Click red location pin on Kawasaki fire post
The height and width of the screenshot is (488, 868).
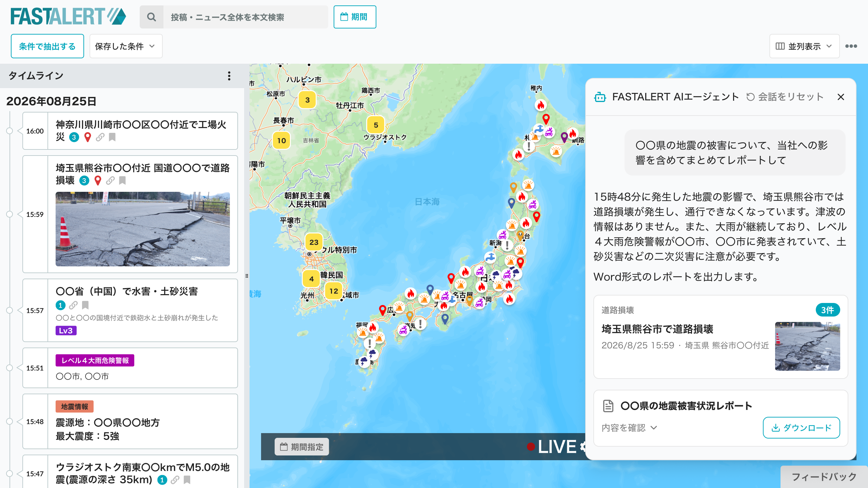click(x=87, y=137)
